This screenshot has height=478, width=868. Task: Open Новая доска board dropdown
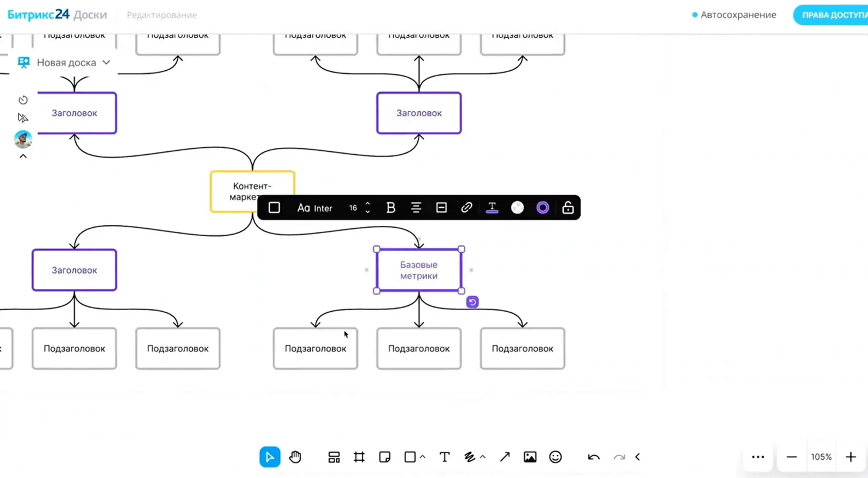coord(65,63)
